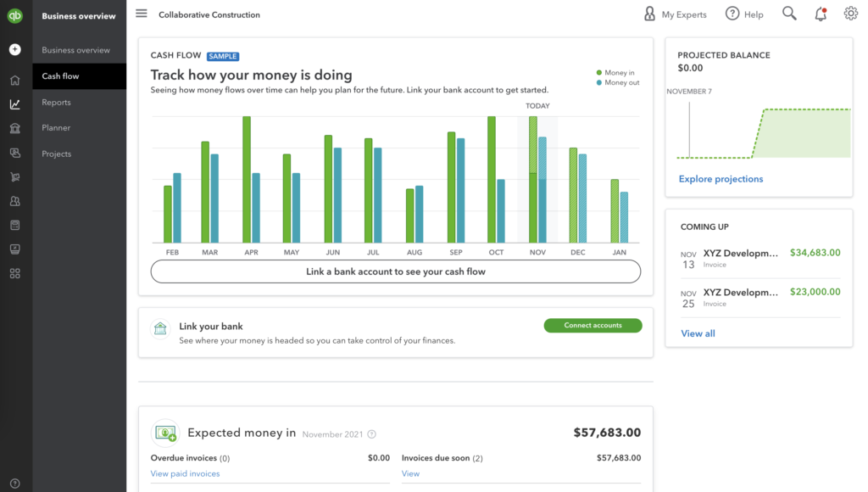Click the QuickBooks logo icon
868x492 pixels.
[x=14, y=15]
